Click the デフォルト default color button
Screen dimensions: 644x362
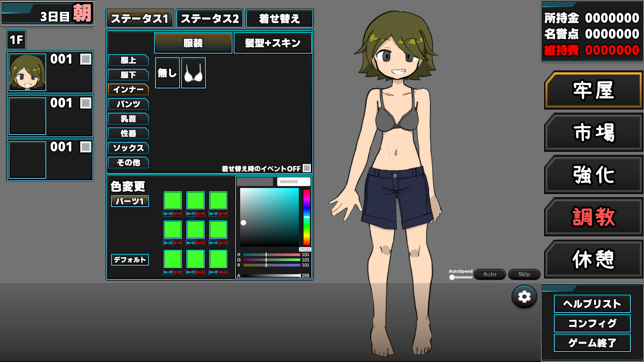130,259
